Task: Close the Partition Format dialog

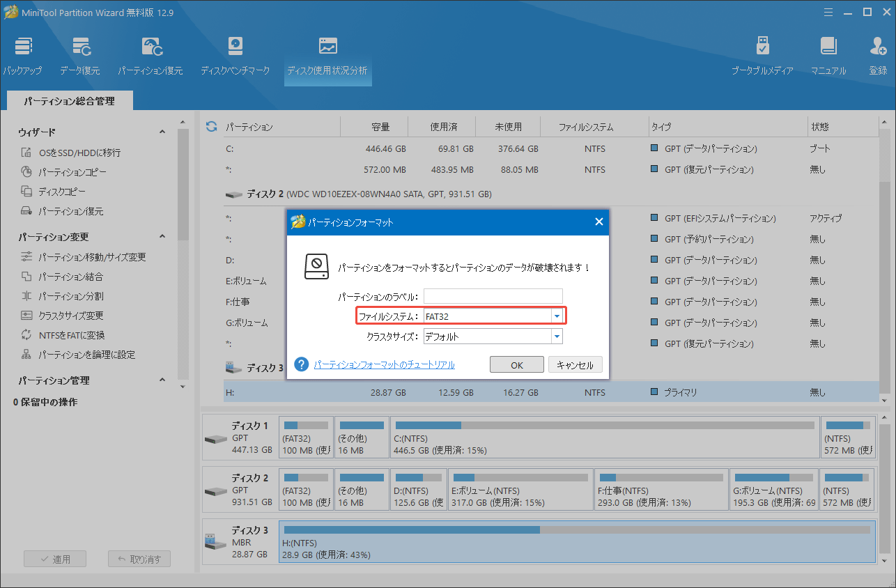Action: 598,222
